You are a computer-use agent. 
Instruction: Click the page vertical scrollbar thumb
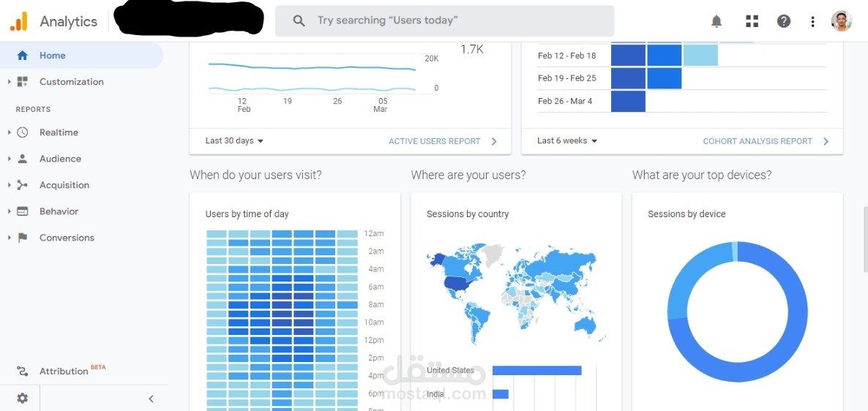(865, 240)
